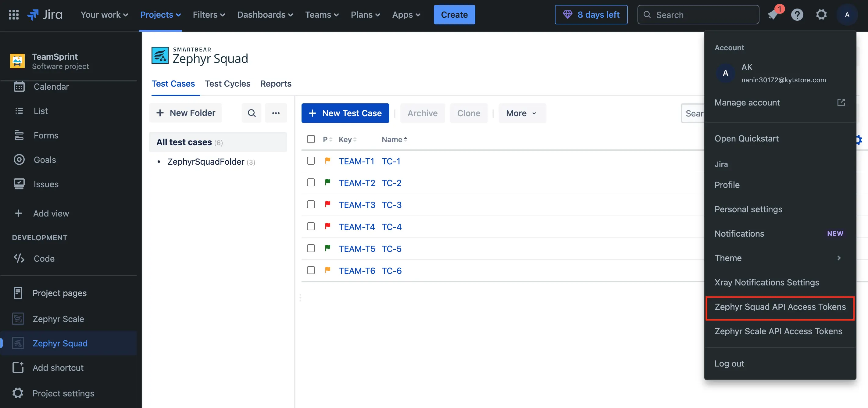Open the folder options ellipsis button
This screenshot has height=408, width=868.
(x=276, y=113)
